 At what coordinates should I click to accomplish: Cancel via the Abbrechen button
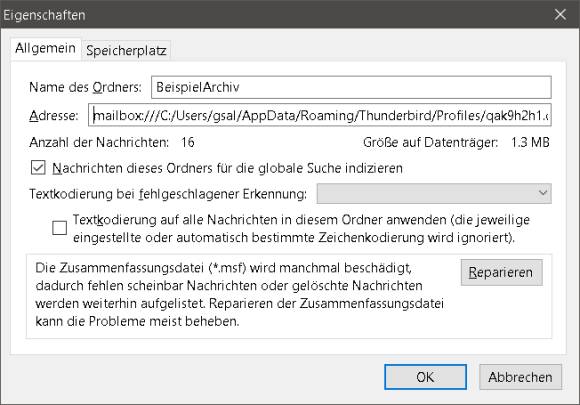520,377
